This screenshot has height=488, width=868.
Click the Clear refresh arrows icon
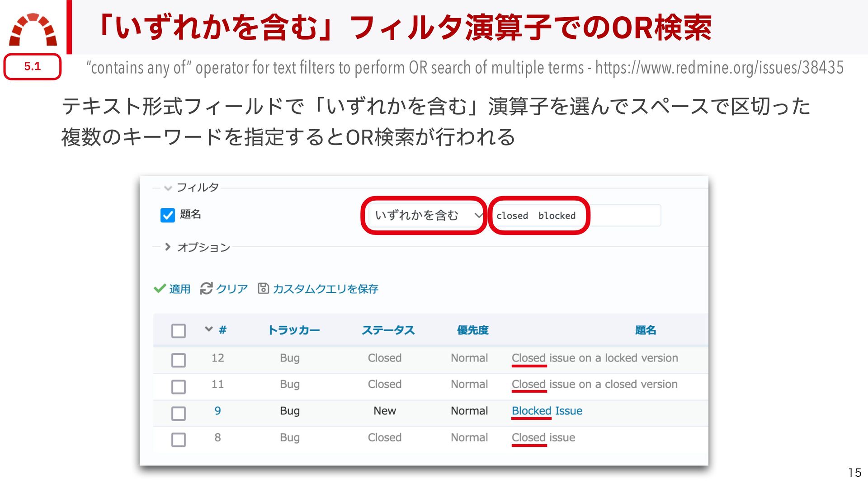[x=206, y=288]
